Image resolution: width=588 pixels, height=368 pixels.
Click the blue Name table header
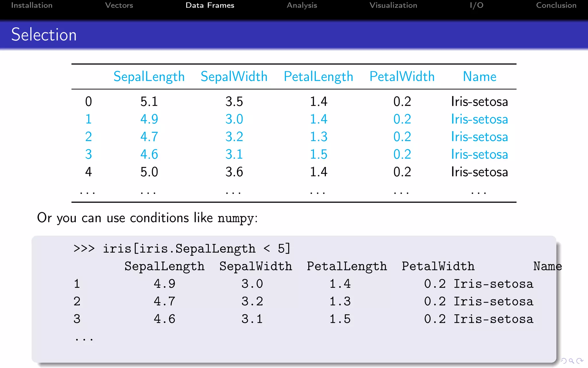479,76
